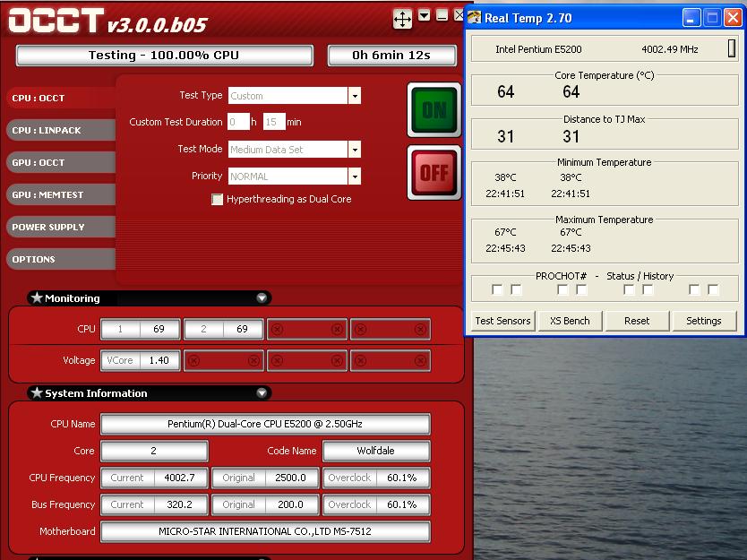This screenshot has height=560, width=747.
Task: Click the red OFF stop button
Action: coord(434,173)
